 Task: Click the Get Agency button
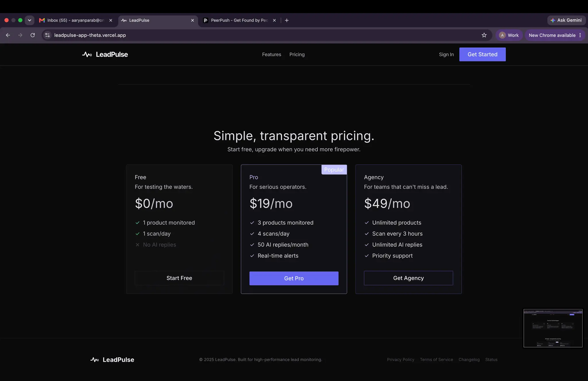tap(408, 278)
